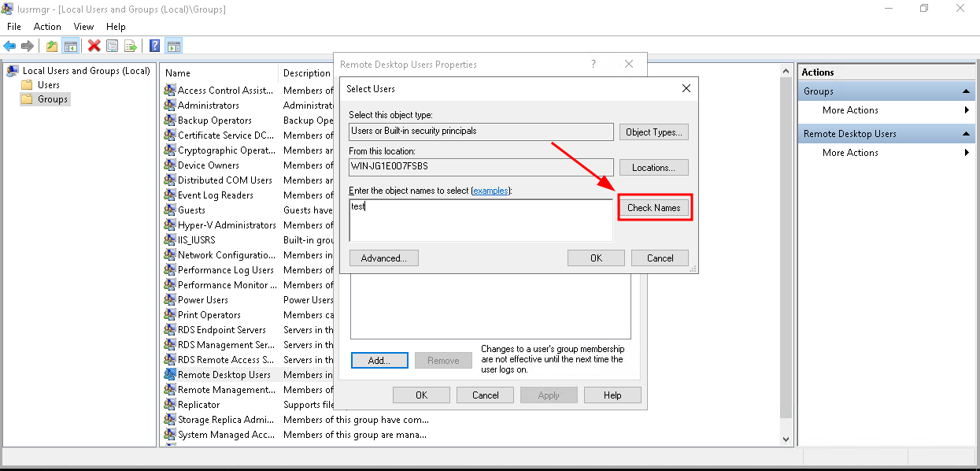The width and height of the screenshot is (980, 471).
Task: Open the View menu
Action: click(83, 27)
